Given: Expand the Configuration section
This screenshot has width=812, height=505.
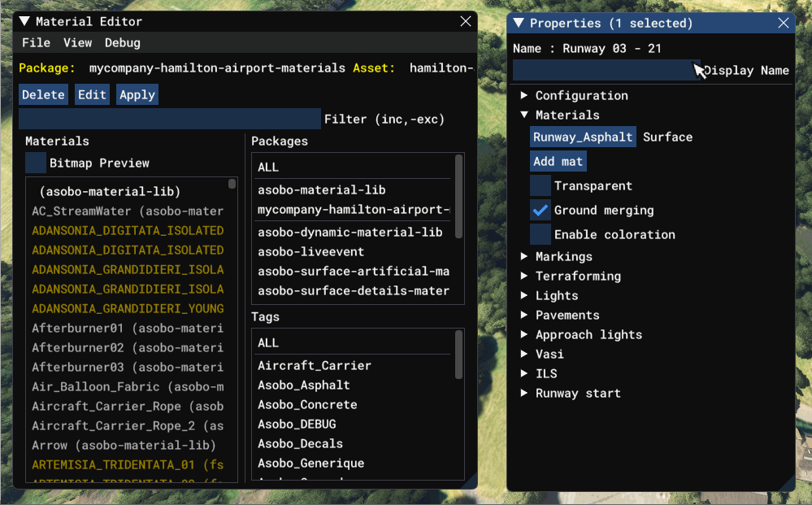Looking at the screenshot, I should coord(524,96).
